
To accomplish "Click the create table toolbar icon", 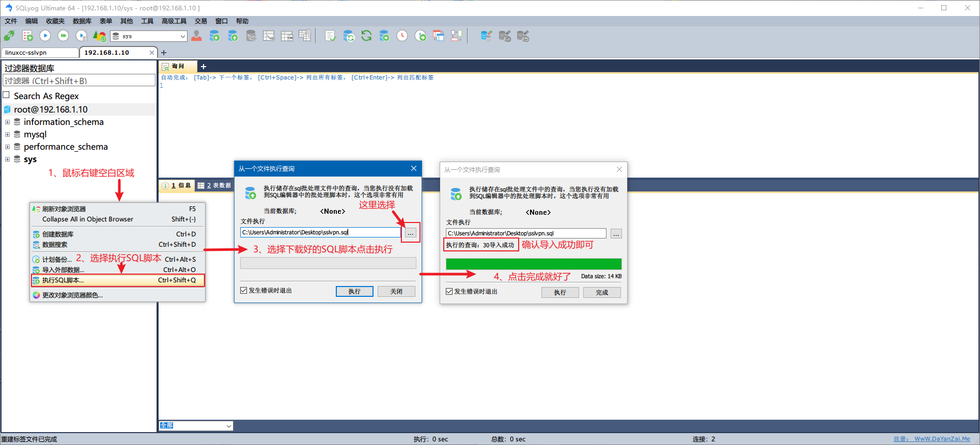I will (x=269, y=36).
